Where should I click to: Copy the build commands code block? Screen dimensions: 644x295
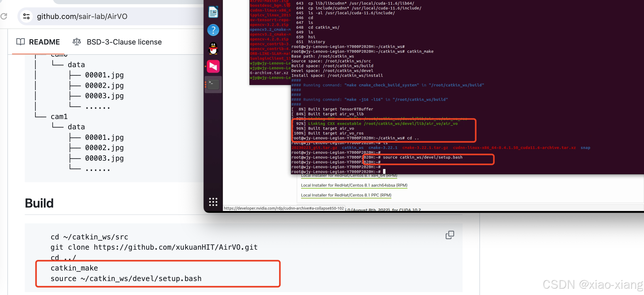[450, 235]
